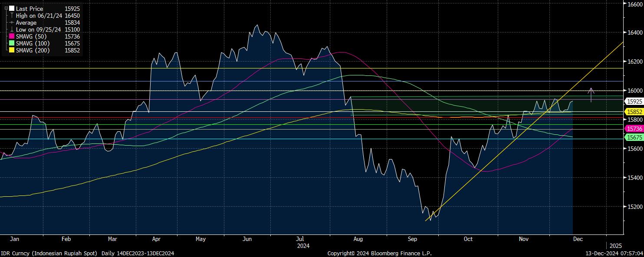Click the magenta SMAVG (50) swatch
644x257 pixels.
coord(12,36)
